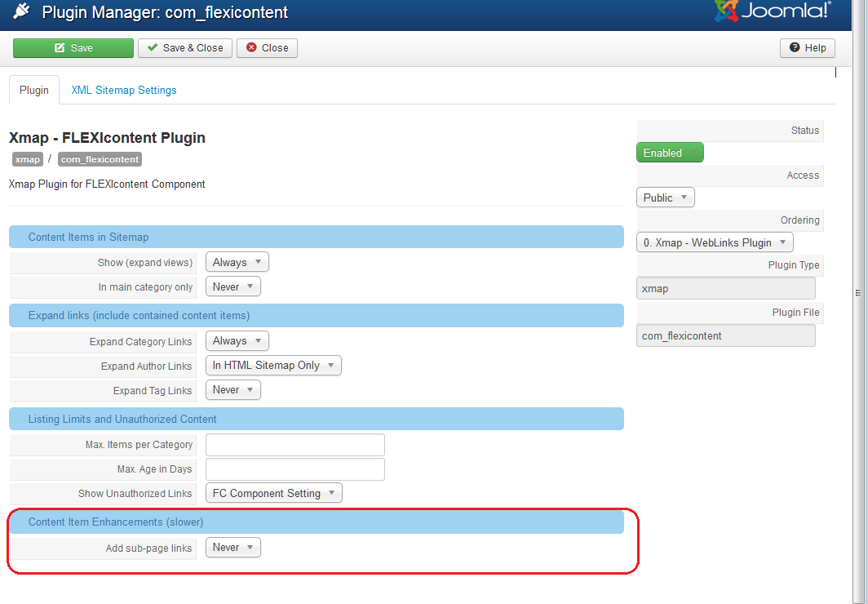868x604 pixels.
Task: Open the In main category only dropdown
Action: (x=233, y=286)
